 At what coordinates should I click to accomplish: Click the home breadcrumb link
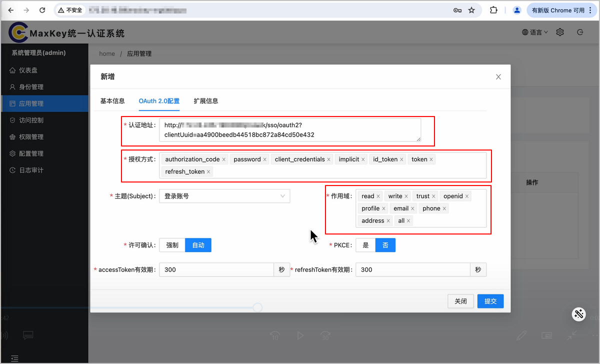pos(107,53)
